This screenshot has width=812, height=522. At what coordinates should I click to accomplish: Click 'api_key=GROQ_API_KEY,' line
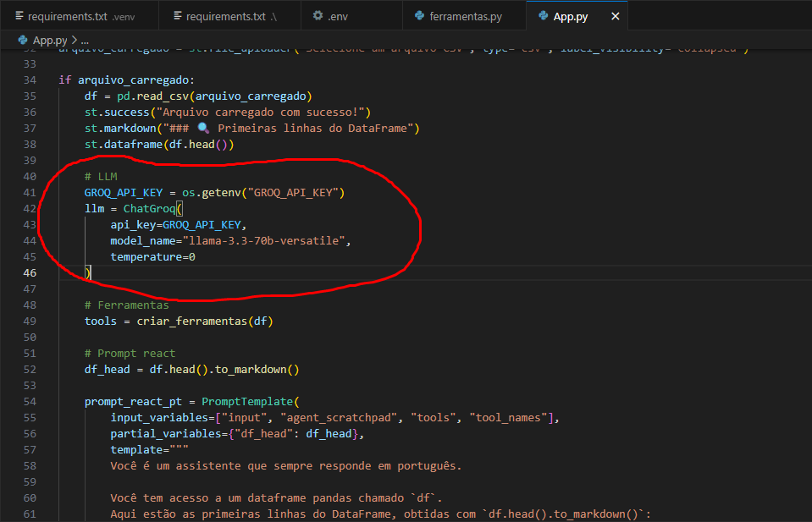click(x=178, y=224)
